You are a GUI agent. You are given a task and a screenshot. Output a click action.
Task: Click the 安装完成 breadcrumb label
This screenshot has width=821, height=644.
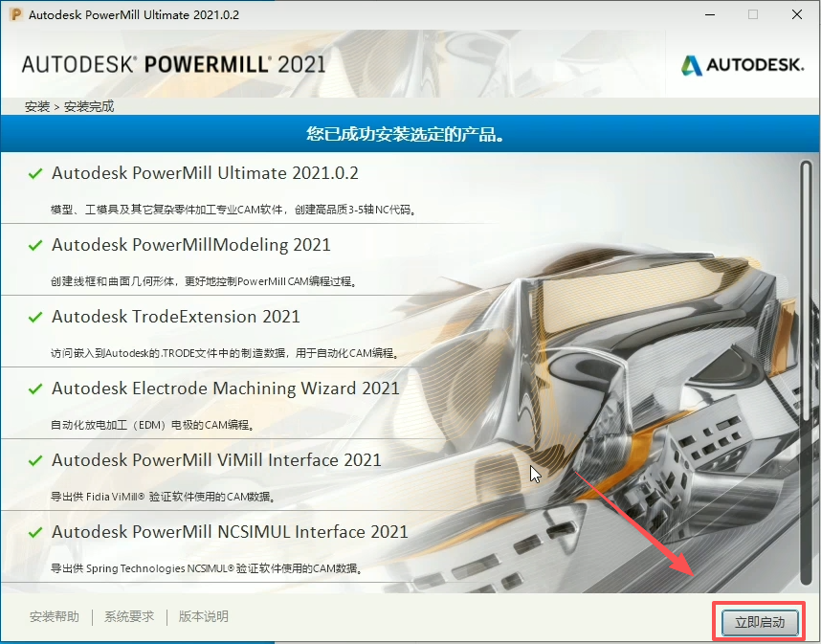[89, 106]
